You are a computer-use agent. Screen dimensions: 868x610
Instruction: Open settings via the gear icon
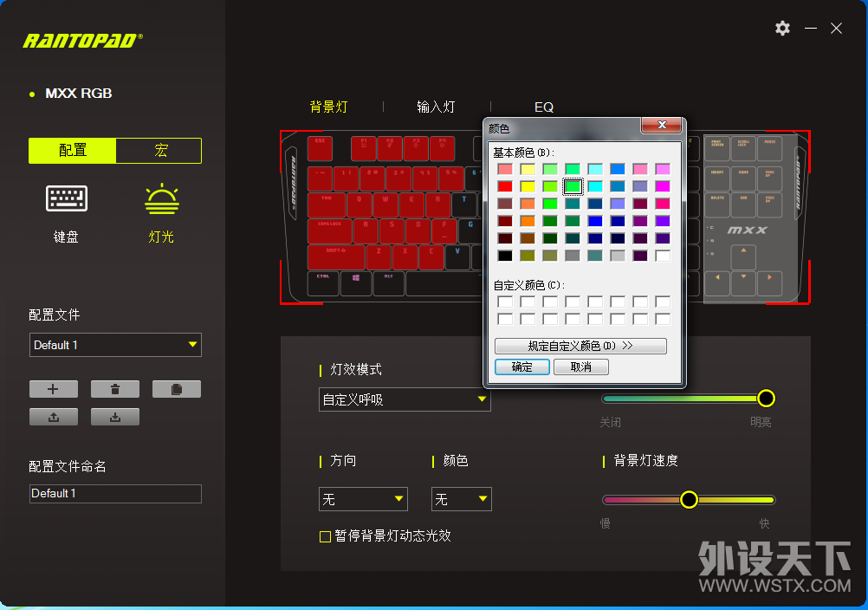tap(782, 29)
